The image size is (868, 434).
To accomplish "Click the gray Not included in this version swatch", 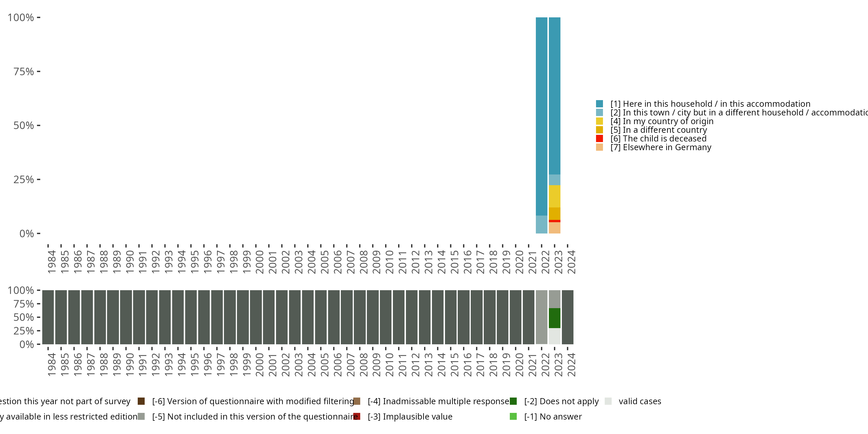I will (x=141, y=416).
